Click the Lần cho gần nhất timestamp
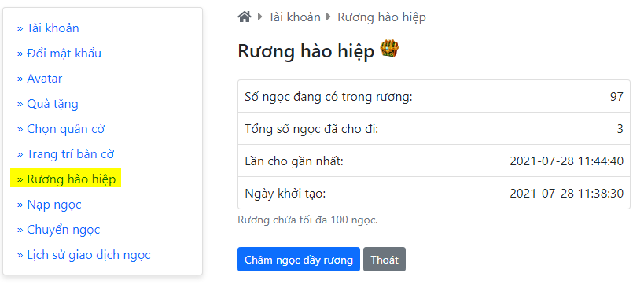644x288 pixels. (x=567, y=161)
